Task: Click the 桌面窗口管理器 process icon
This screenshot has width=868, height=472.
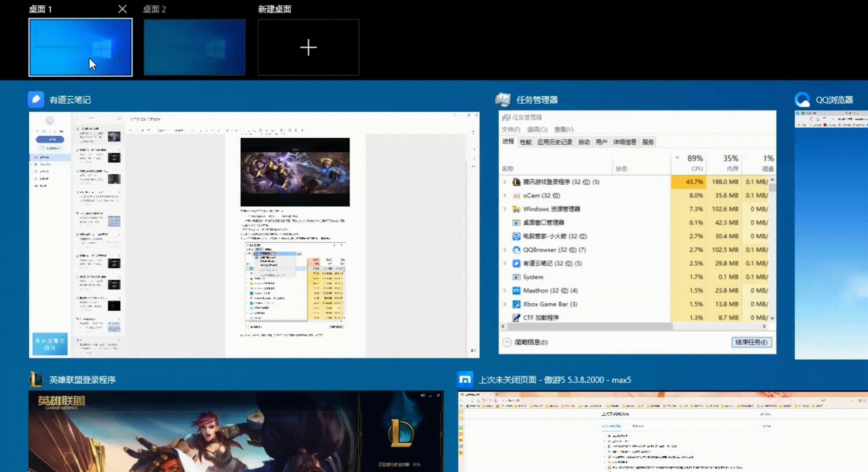Action: click(x=516, y=222)
